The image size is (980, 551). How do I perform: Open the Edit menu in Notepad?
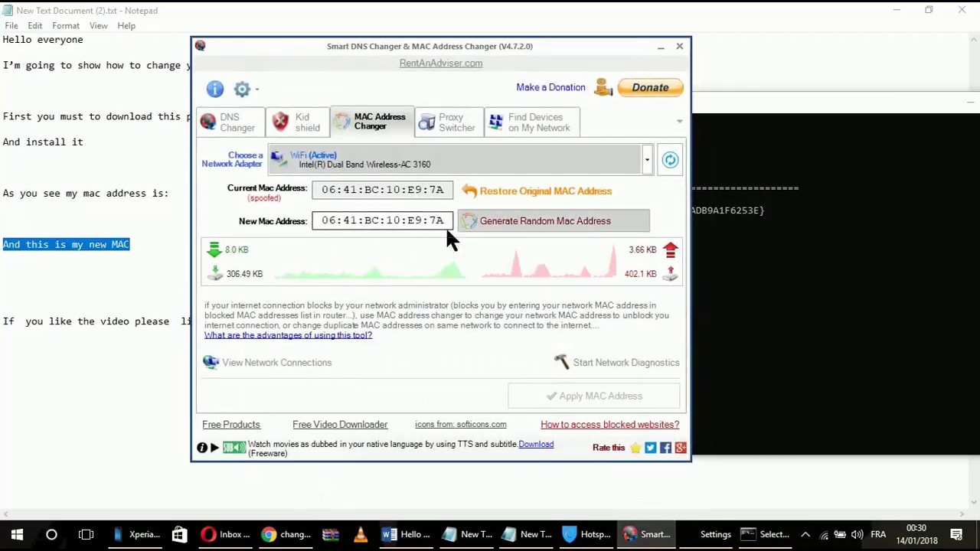click(35, 26)
